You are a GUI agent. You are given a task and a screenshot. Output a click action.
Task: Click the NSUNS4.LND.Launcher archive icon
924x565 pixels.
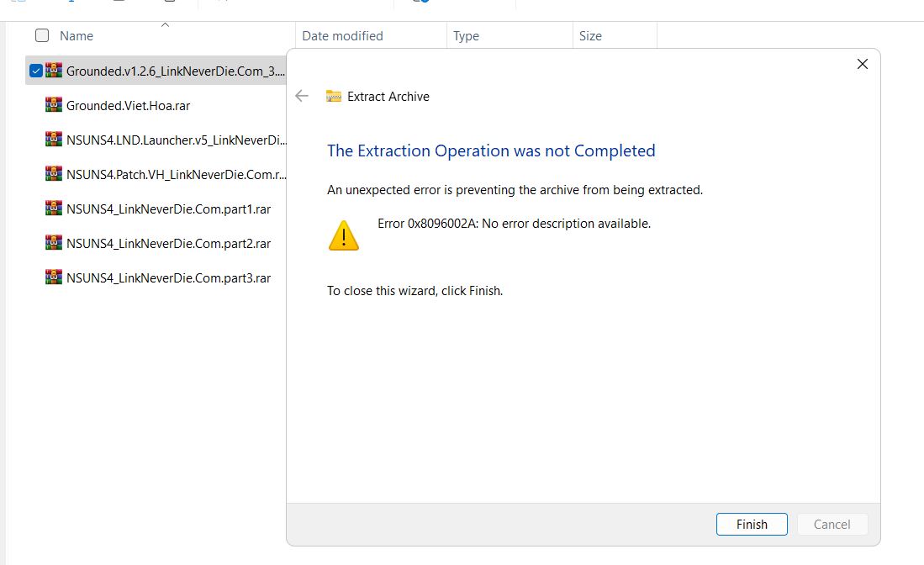pyautogui.click(x=54, y=140)
